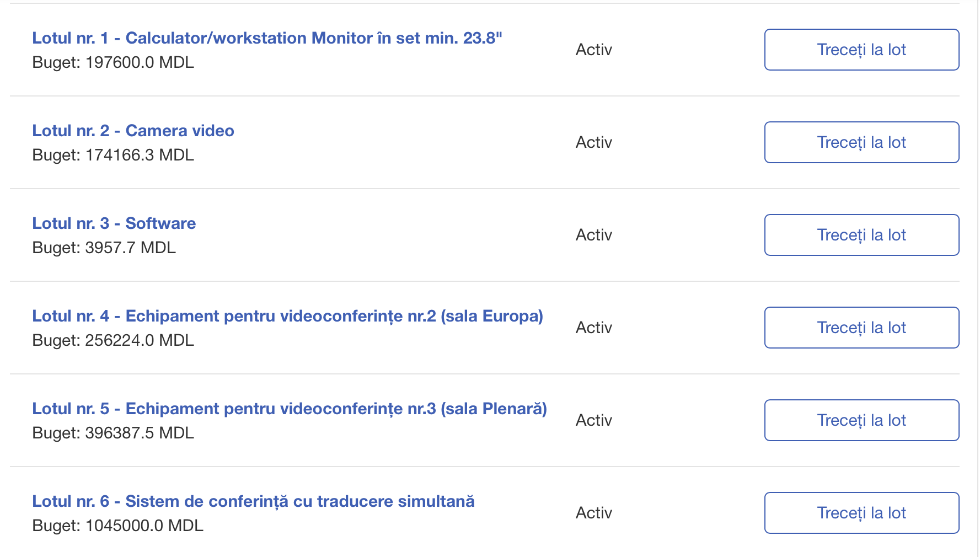Screen dimensions: 980x557
Task: Open Lotul nr. 5 sala Plenară link
Action: point(289,409)
